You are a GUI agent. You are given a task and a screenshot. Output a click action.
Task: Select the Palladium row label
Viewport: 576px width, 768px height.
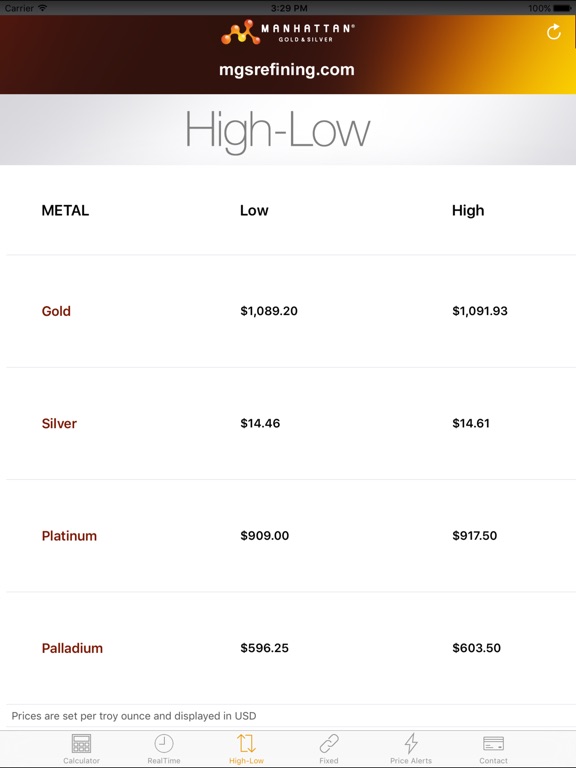click(72, 648)
